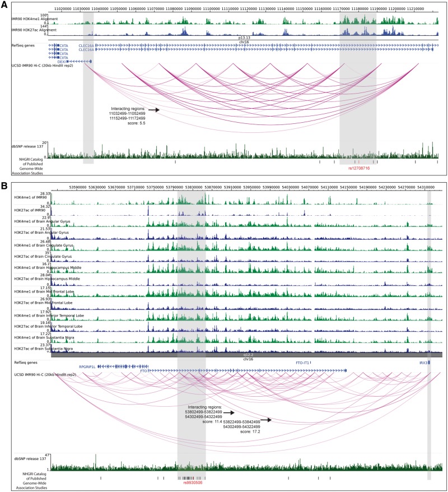Select interacting region 53822499-53842499 text

(x=242, y=422)
